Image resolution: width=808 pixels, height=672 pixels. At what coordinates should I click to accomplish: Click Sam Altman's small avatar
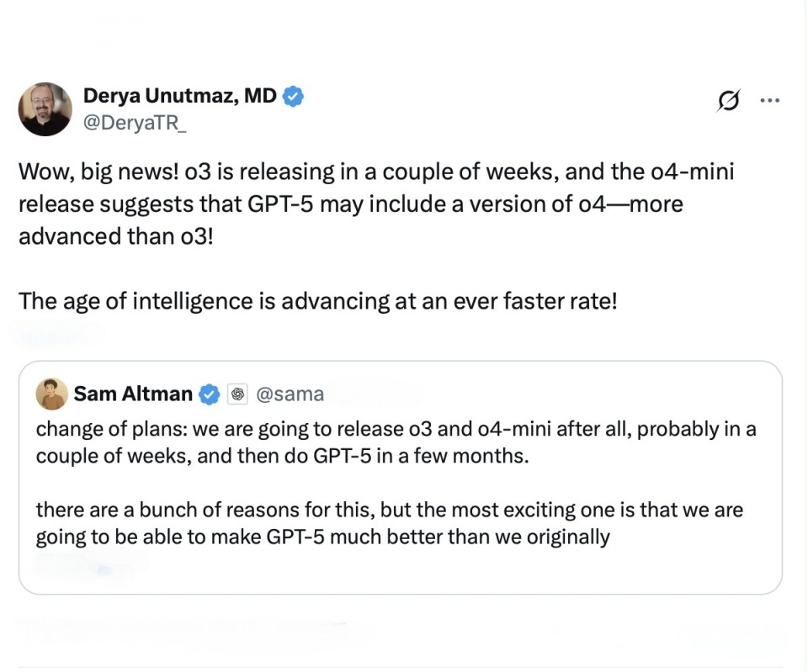click(x=51, y=394)
